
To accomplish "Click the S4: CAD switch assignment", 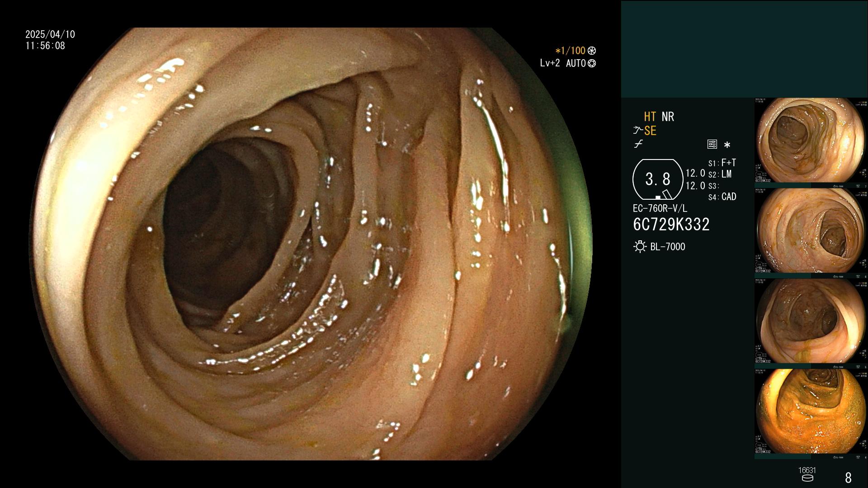I will point(722,197).
